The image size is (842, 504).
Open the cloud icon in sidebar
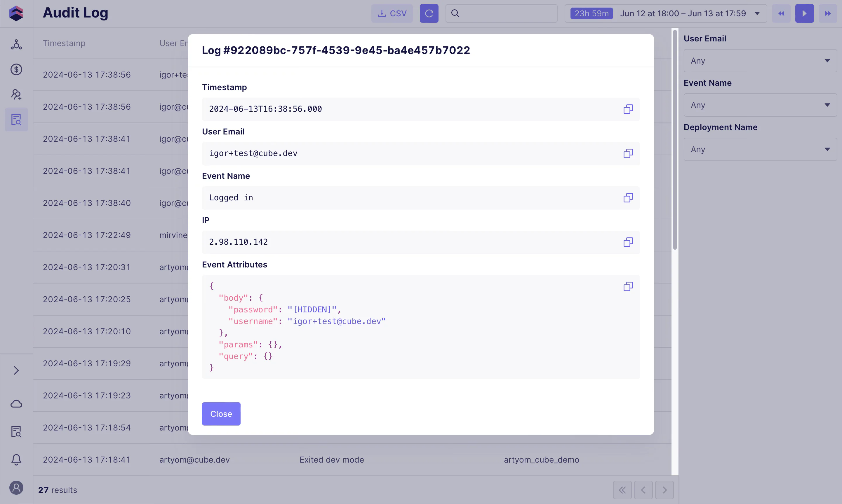point(16,404)
